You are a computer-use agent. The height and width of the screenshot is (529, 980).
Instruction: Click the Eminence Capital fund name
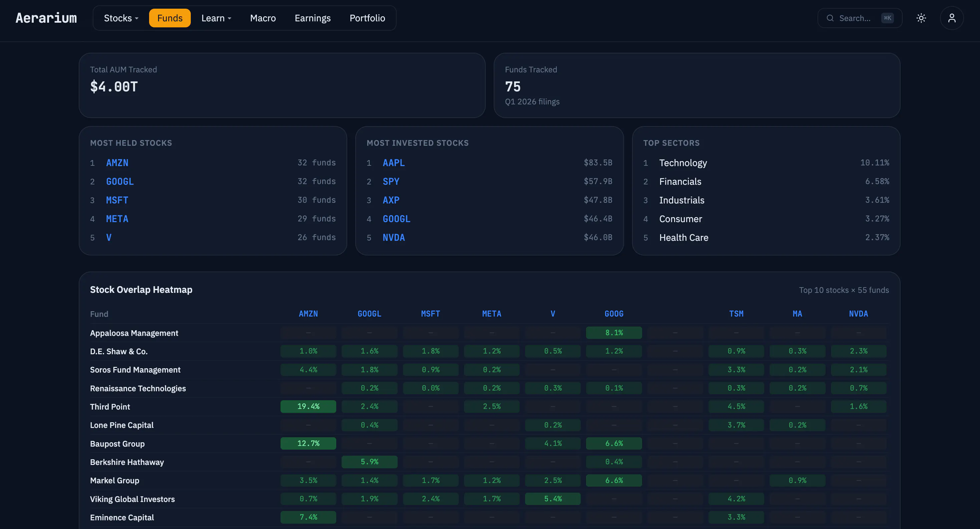[122, 517]
